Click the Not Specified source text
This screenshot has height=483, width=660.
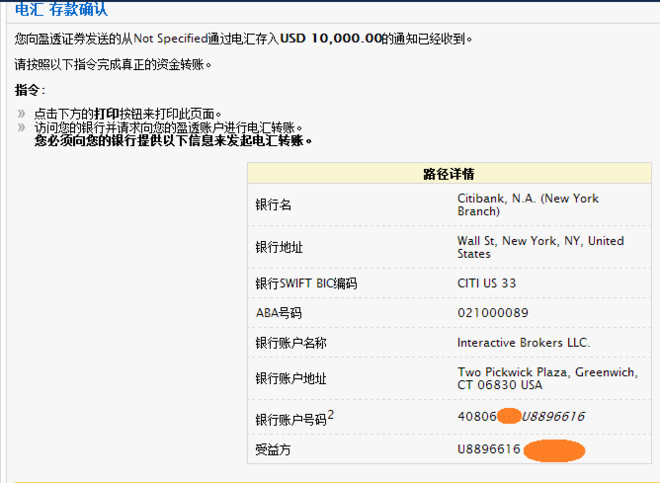point(170,39)
